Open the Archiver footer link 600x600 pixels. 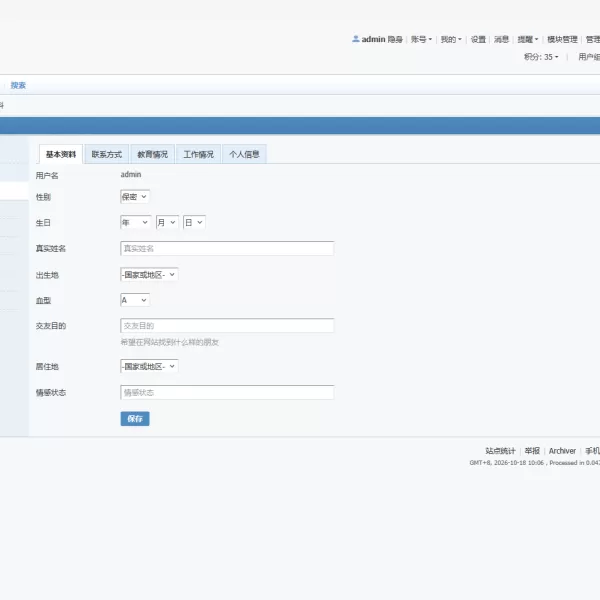point(562,451)
